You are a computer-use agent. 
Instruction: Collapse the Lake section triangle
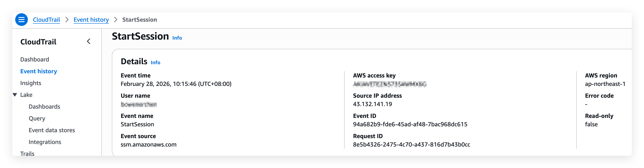(15, 95)
